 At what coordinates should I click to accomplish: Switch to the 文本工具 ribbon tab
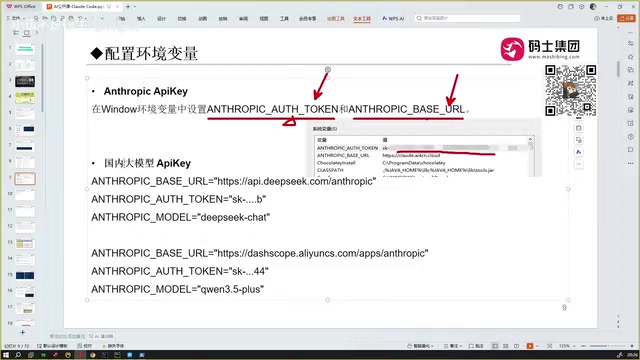pyautogui.click(x=362, y=19)
